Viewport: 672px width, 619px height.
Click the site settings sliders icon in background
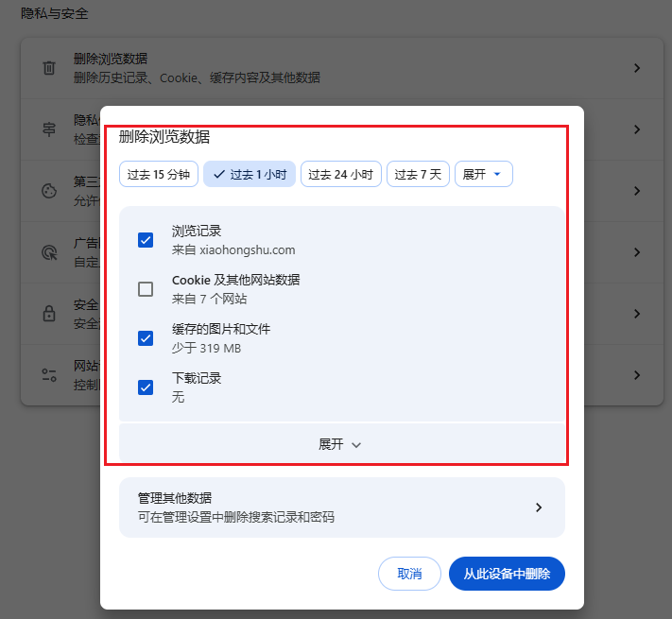(x=49, y=375)
